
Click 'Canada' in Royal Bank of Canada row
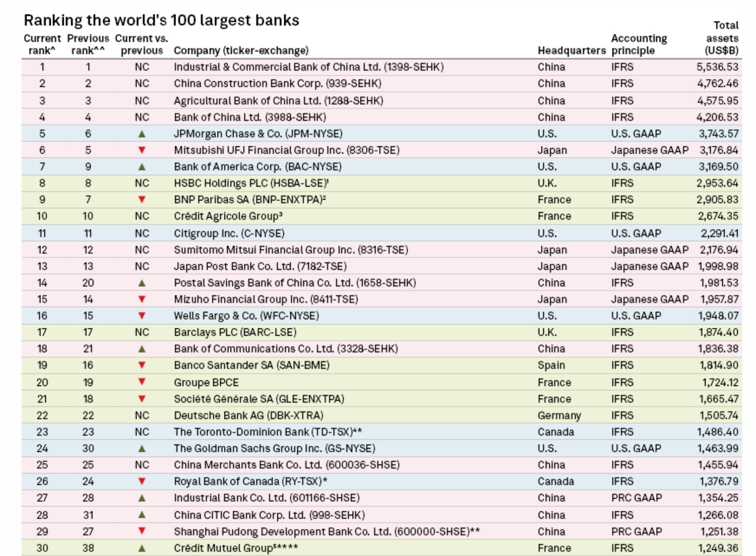pyautogui.click(x=556, y=482)
